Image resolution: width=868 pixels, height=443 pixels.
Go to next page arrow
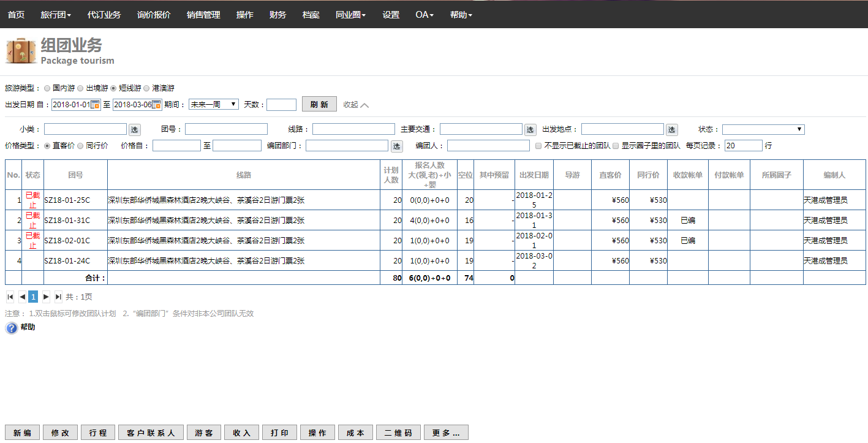click(46, 297)
